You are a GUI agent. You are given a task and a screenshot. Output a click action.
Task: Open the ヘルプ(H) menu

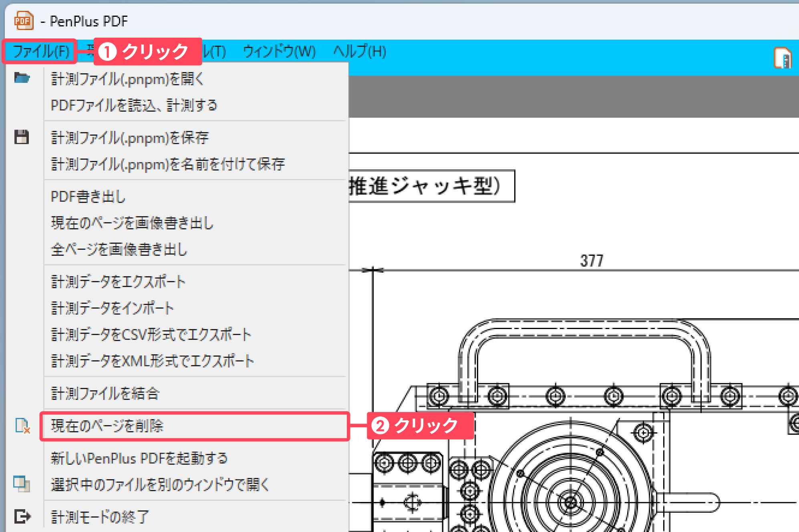(x=360, y=52)
